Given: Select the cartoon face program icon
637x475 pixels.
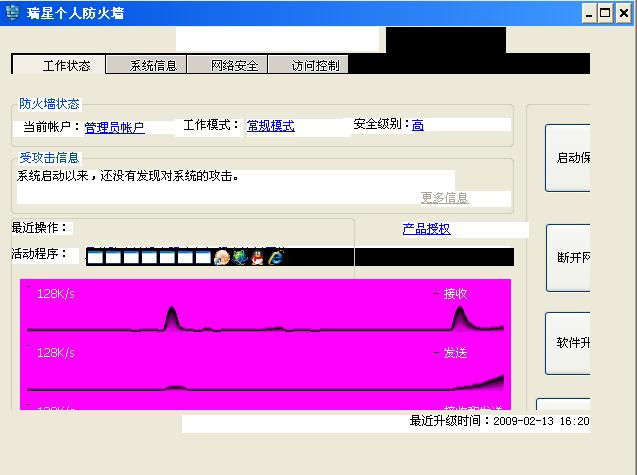Looking at the screenshot, I should (222, 257).
